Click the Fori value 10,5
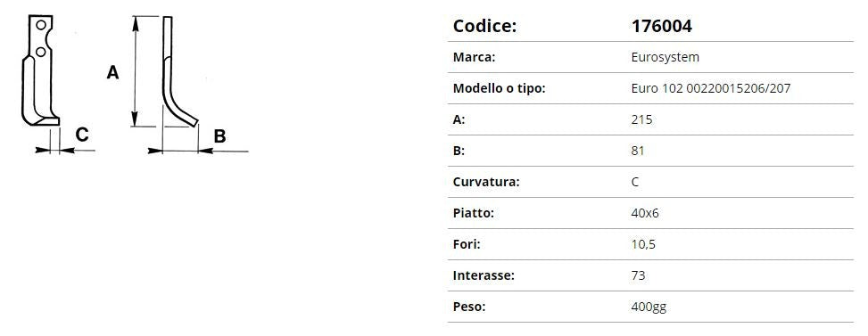 (643, 244)
